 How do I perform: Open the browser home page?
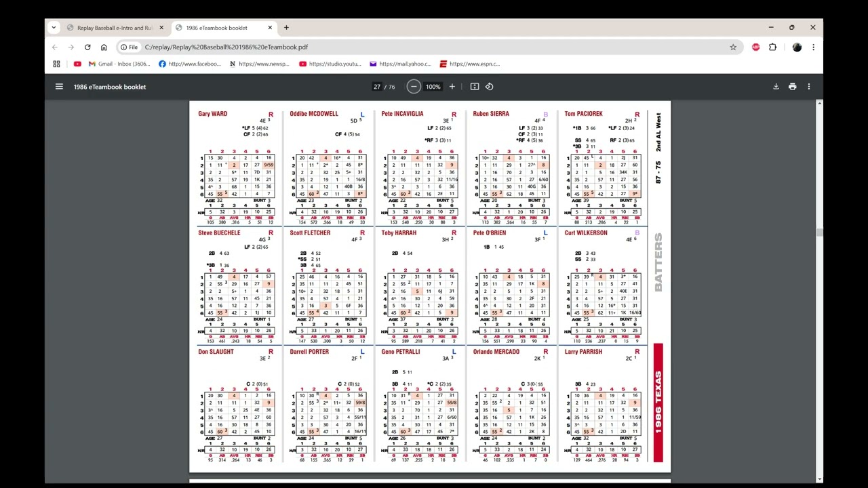click(104, 47)
